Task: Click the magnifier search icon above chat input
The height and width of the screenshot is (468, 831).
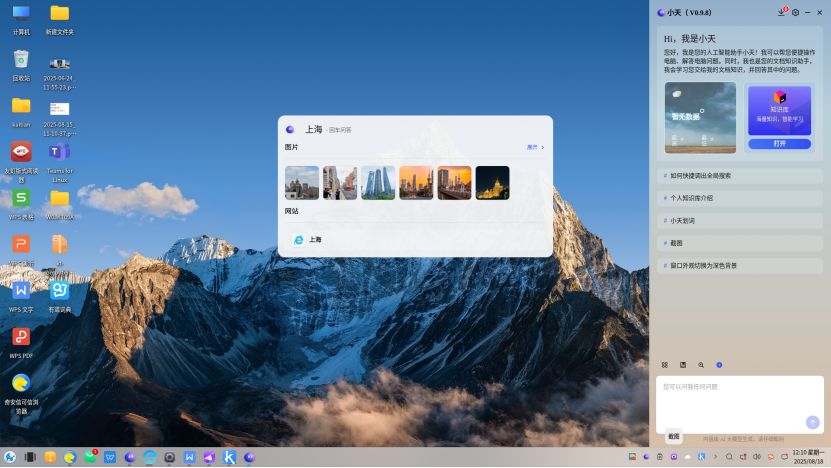Action: pos(701,365)
